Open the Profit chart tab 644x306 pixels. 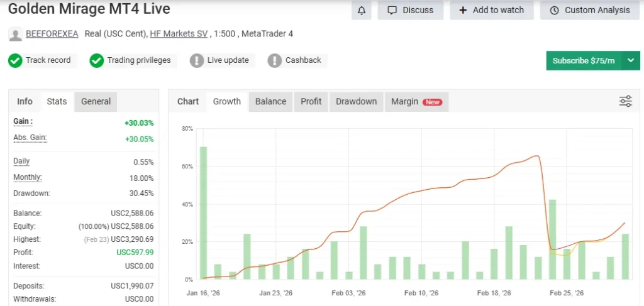(x=311, y=101)
